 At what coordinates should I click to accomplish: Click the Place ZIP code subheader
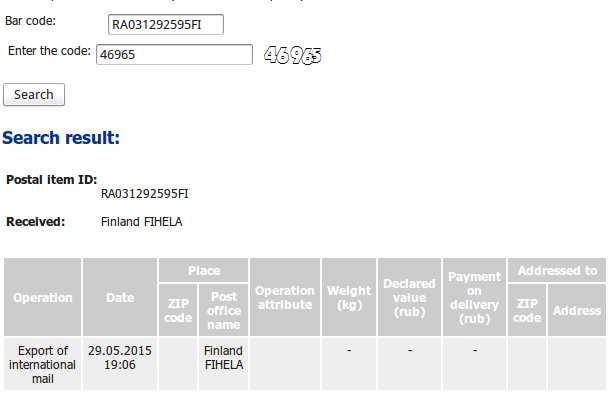[x=178, y=310]
